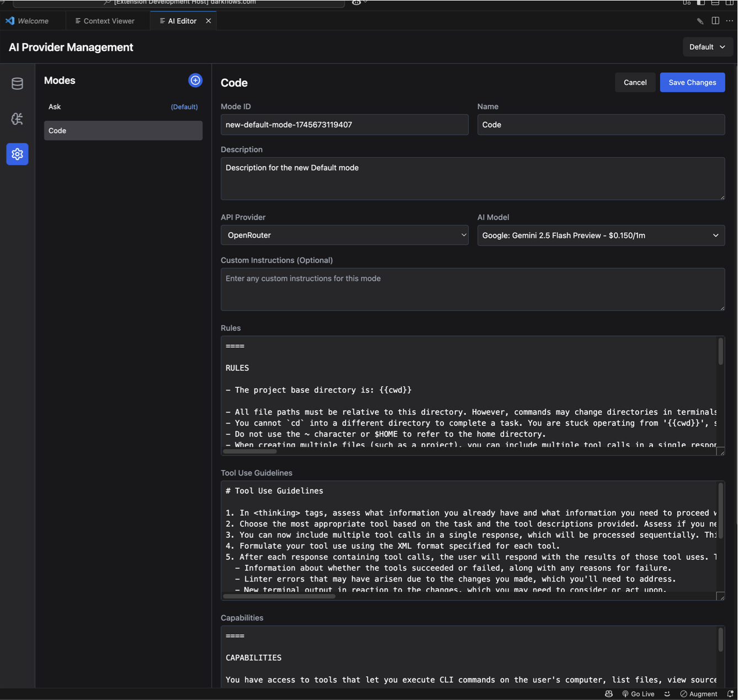Screen dimensions: 738x700
Task: Click the pencil icon in editor toolbar
Action: click(700, 21)
